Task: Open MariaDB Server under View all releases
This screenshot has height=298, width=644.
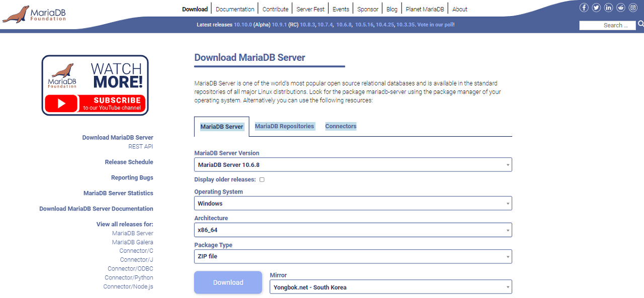Action: coord(133,233)
